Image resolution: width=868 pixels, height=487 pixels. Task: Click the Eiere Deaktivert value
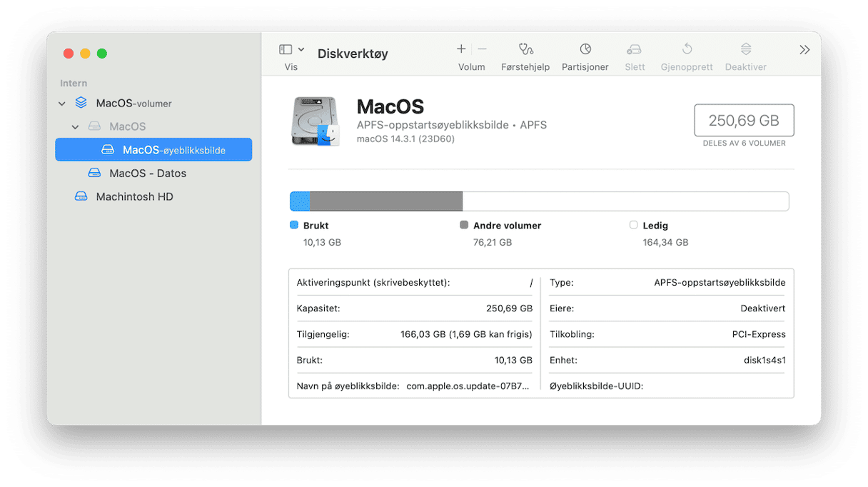pos(763,308)
